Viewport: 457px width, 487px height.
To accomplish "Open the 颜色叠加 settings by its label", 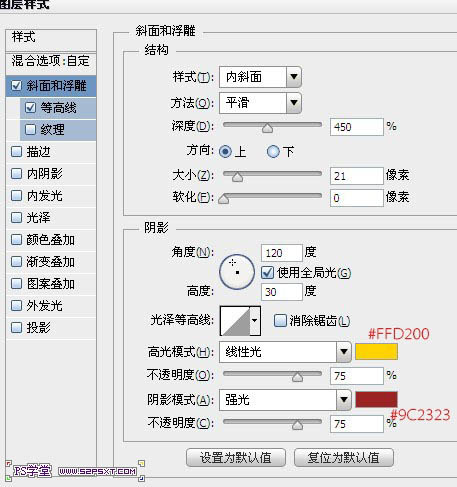I will (51, 240).
